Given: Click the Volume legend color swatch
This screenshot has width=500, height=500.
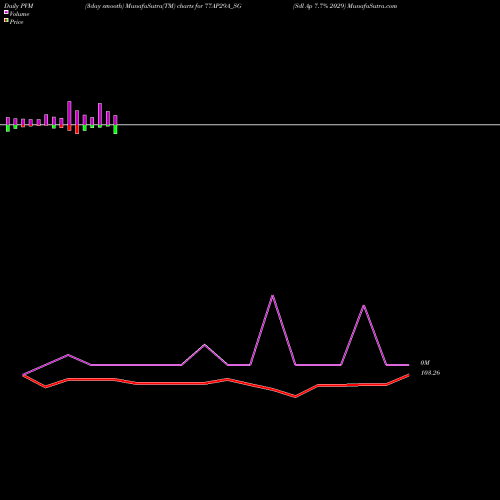Looking at the screenshot, I should (x=6, y=12).
